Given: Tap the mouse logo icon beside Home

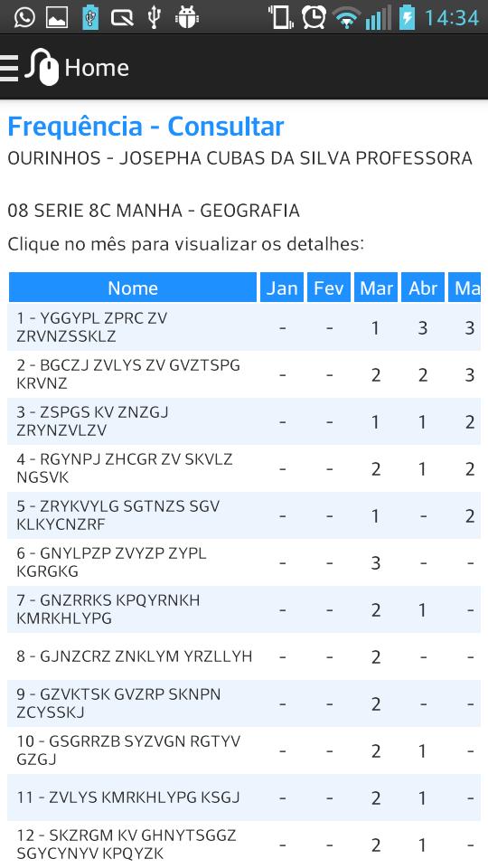Looking at the screenshot, I should pos(42,68).
